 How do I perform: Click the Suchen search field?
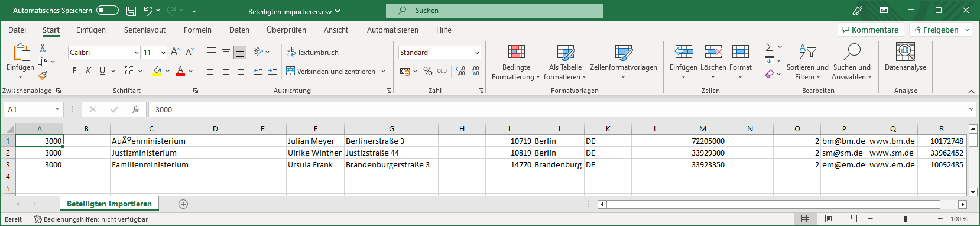[495, 10]
